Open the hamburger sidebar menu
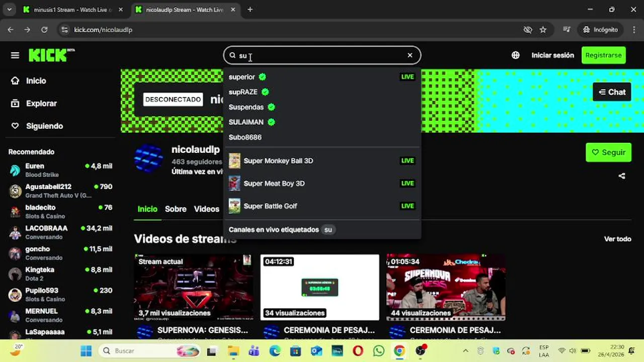The height and width of the screenshot is (362, 644). (15, 55)
